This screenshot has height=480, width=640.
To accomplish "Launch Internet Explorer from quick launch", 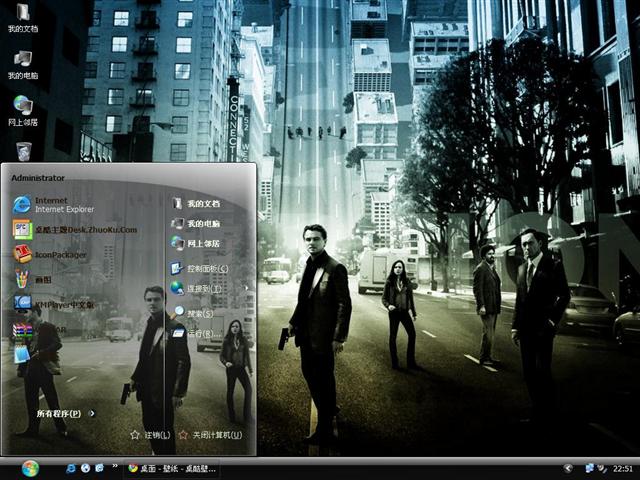I will tap(71, 468).
